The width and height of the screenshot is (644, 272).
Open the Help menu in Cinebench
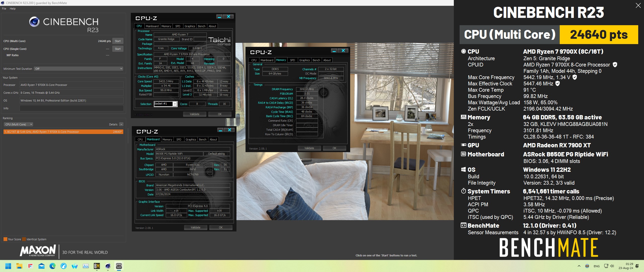click(13, 9)
